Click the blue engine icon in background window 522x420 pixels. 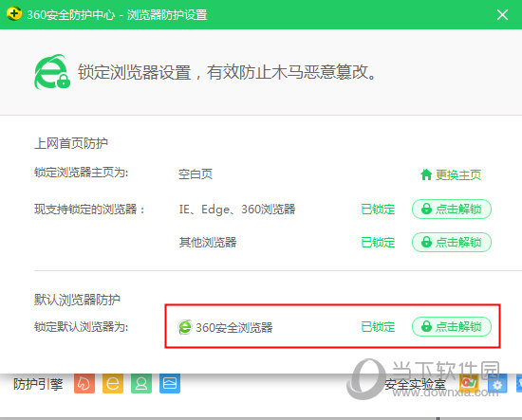tap(170, 383)
